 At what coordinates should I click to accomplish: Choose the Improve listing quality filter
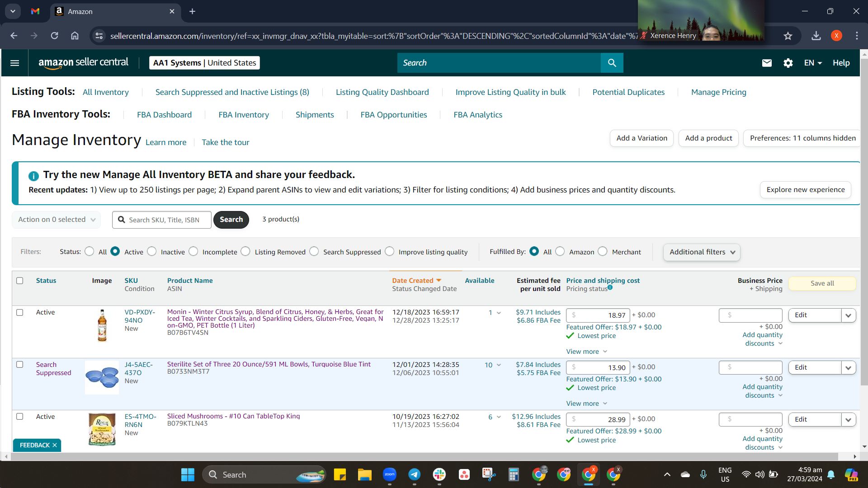[x=390, y=251]
